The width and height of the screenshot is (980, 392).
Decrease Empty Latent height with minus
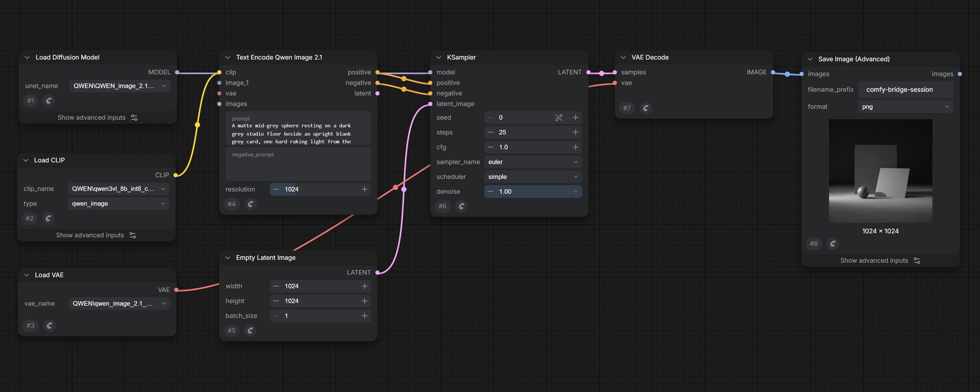point(276,301)
